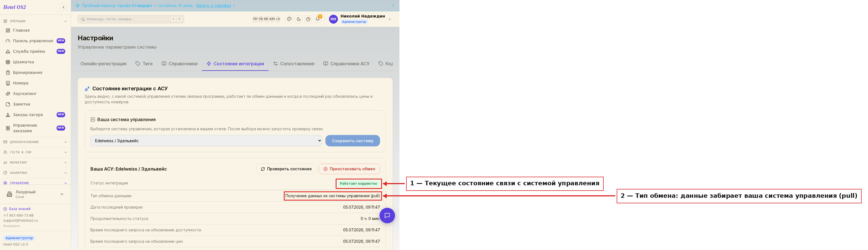
Task: Click the plug icon beside Состояние интеграции с АСУ
Action: (87, 89)
